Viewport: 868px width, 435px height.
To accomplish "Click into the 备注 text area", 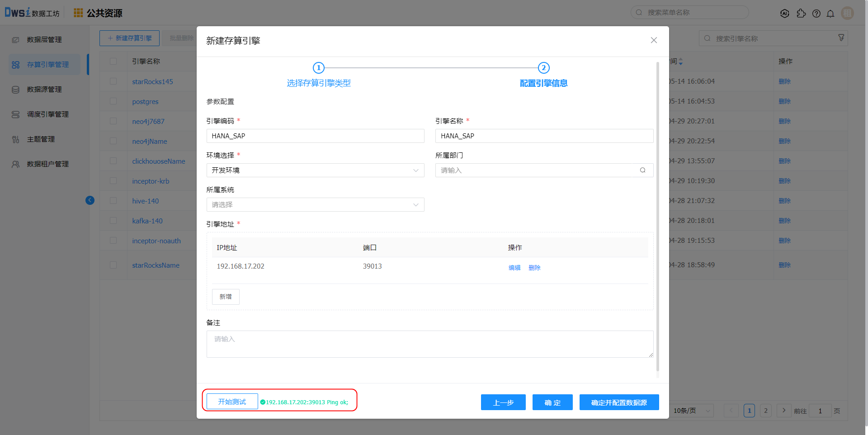I will click(x=429, y=344).
